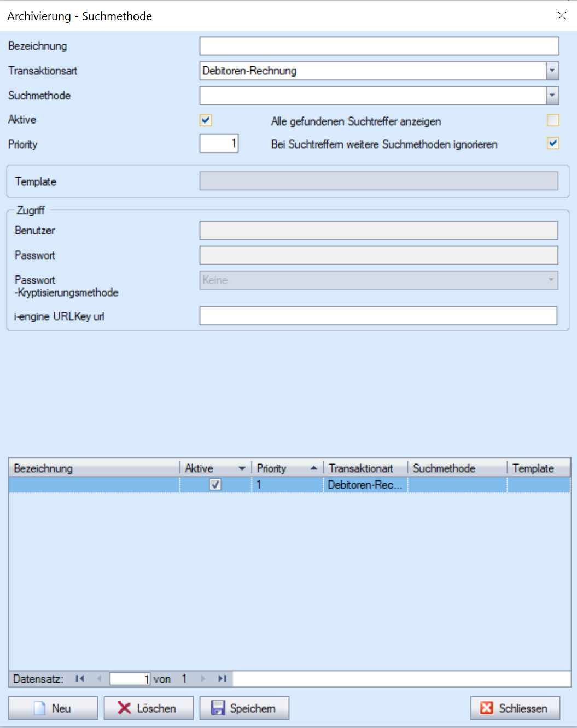The image size is (577, 728).
Task: Click the Datensatz record number field
Action: [130, 679]
